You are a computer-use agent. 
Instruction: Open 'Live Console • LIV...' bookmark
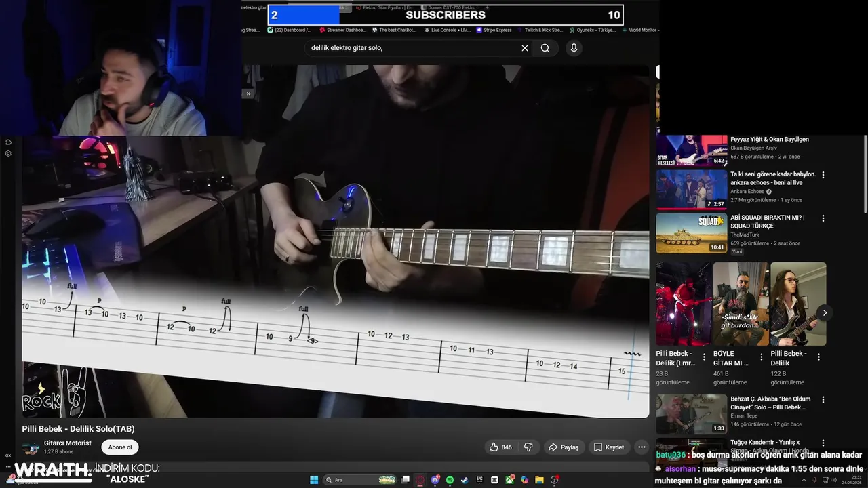(x=447, y=30)
